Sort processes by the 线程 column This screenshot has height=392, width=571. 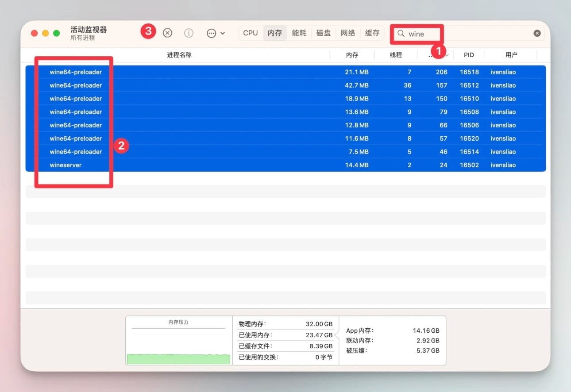[396, 54]
